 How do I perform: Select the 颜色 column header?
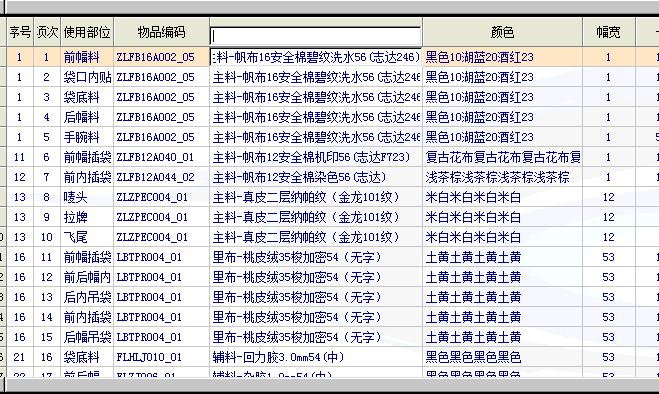pos(502,32)
